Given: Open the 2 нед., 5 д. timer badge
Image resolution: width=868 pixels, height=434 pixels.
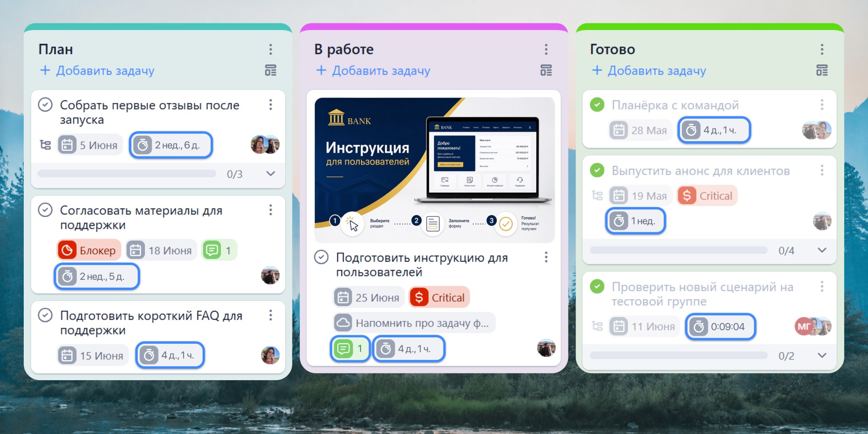Looking at the screenshot, I should coord(97,276).
